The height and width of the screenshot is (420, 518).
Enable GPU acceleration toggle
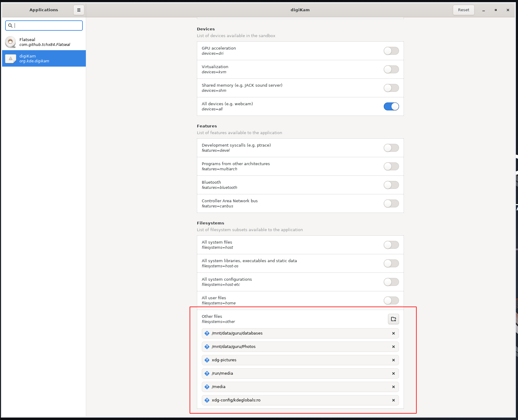[391, 51]
